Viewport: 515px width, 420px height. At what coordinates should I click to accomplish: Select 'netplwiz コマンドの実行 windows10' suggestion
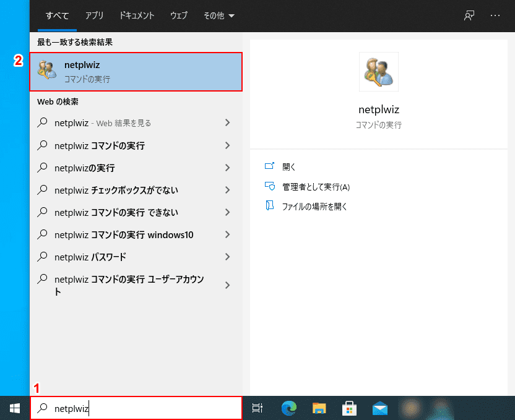click(136, 234)
